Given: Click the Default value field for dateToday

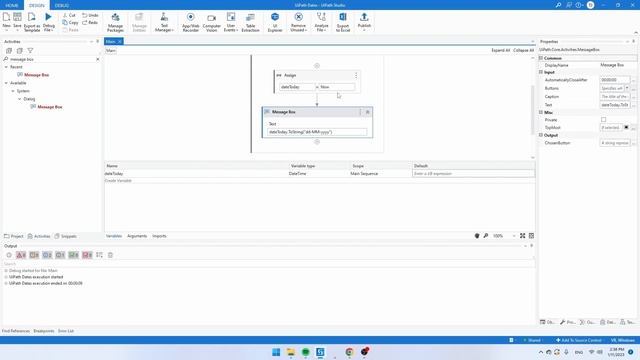Looking at the screenshot, I should tap(473, 173).
